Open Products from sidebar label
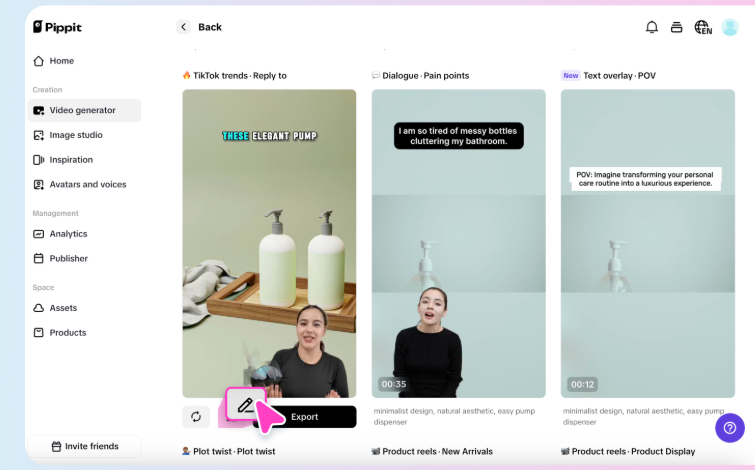Viewport: 755px width, 470px height. click(68, 333)
